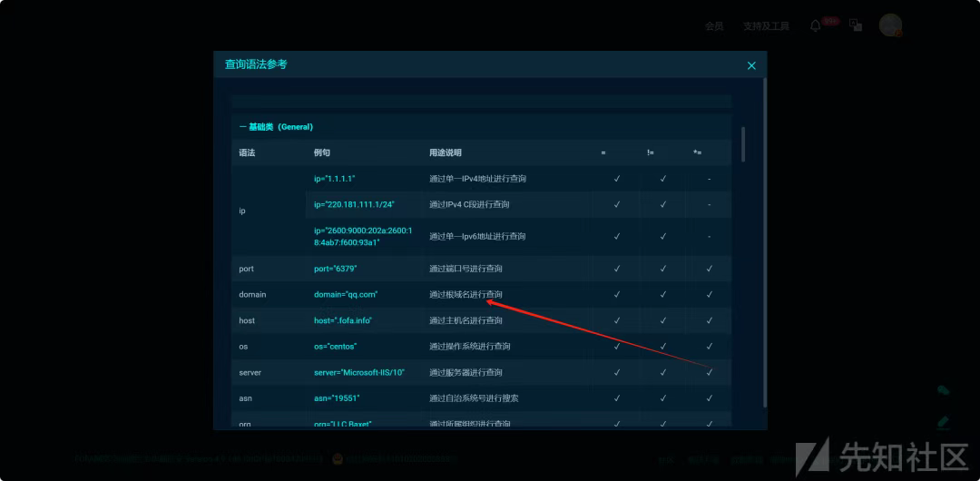Open the user avatar menu
This screenshot has width=980, height=481.
click(890, 25)
